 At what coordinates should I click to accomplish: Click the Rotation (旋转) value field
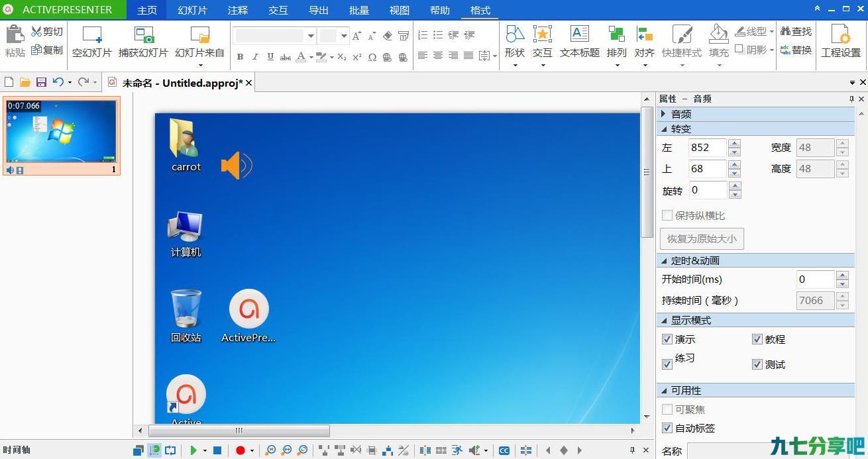click(x=708, y=190)
